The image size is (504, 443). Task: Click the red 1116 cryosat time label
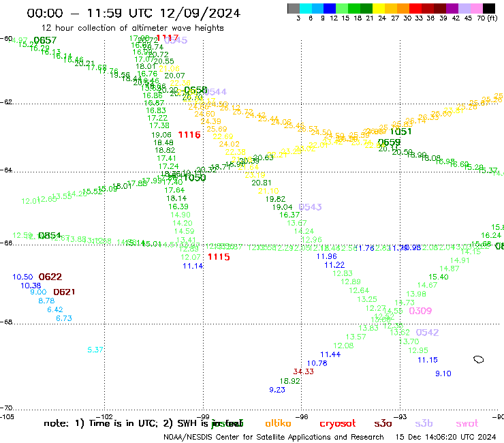(x=189, y=135)
